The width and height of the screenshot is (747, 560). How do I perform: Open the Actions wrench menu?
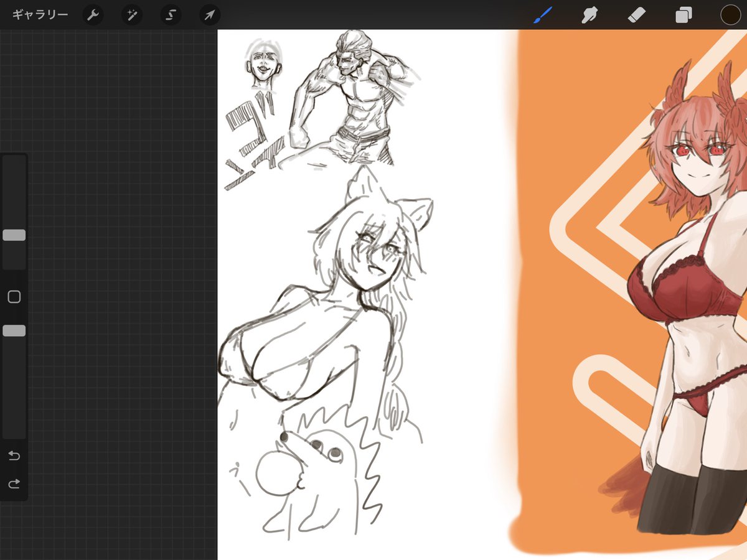[93, 15]
